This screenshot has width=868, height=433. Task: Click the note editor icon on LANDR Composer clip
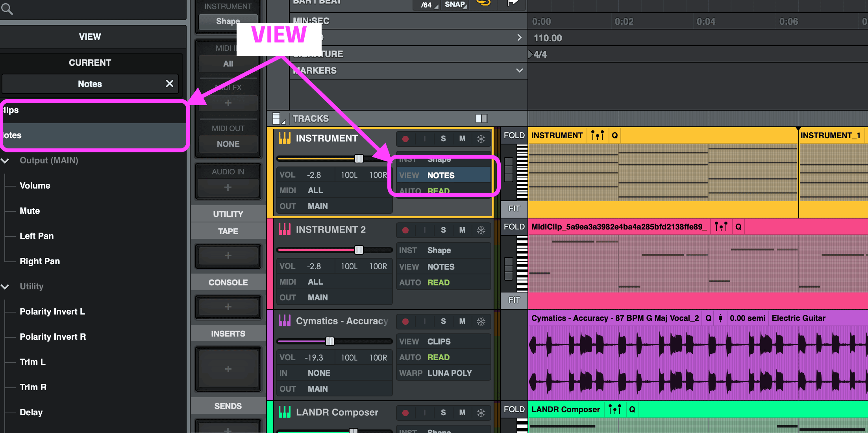click(x=614, y=409)
